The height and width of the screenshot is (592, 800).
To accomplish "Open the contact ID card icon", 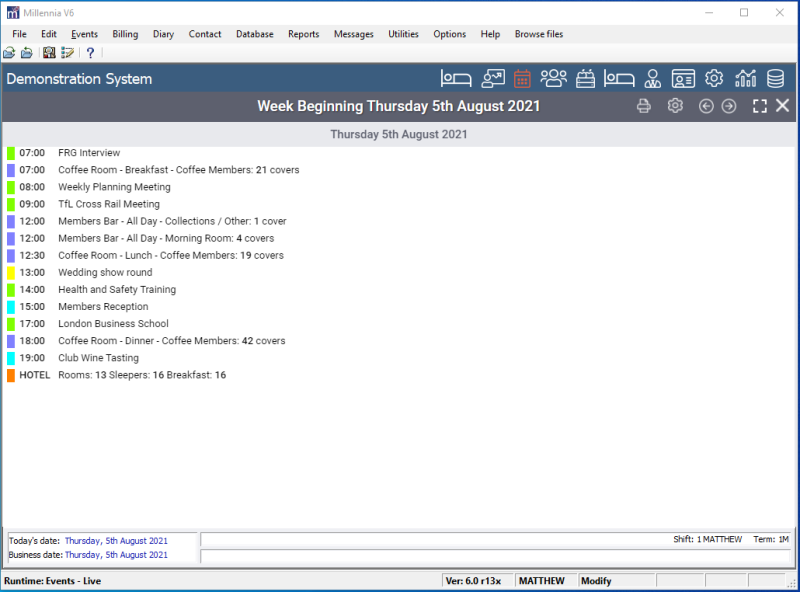I will (683, 79).
